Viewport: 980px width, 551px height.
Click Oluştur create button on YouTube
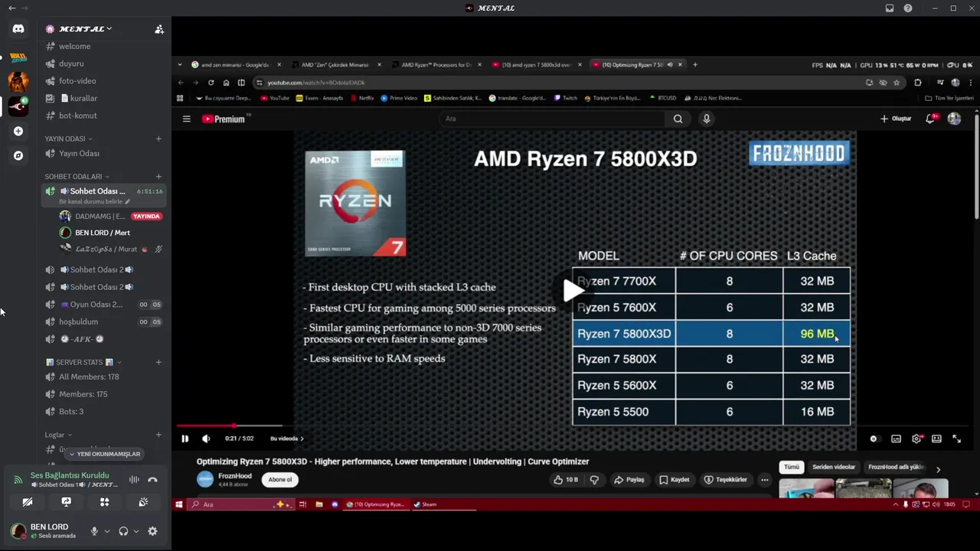tap(896, 119)
